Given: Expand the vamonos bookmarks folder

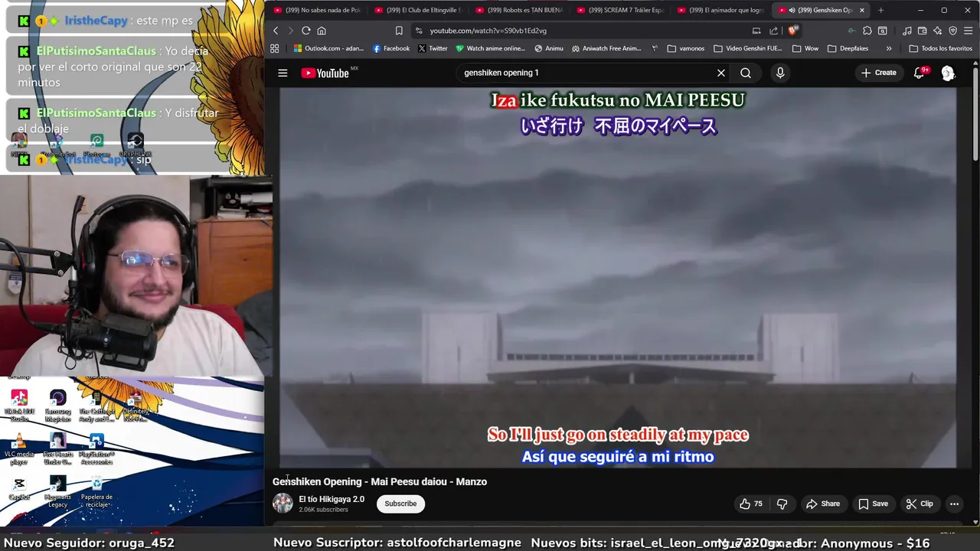Looking at the screenshot, I should pos(686,48).
